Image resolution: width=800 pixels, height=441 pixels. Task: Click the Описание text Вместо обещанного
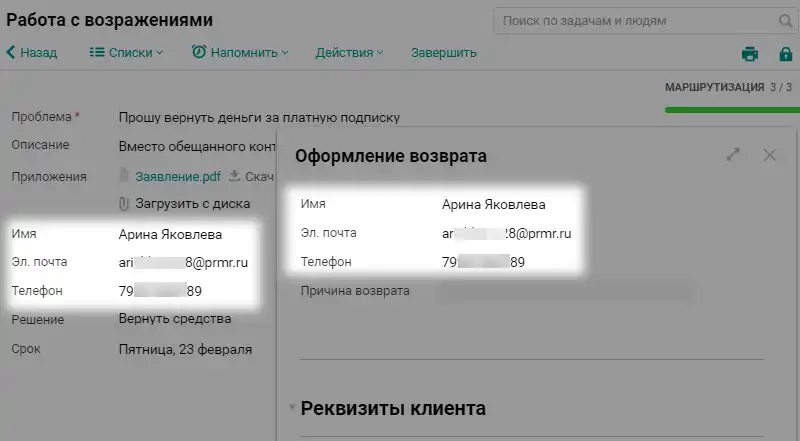(x=197, y=146)
